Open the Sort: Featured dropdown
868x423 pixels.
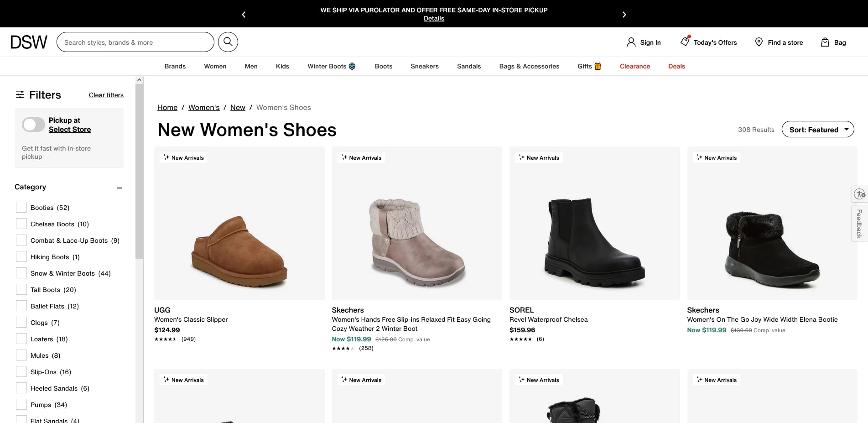pyautogui.click(x=817, y=129)
